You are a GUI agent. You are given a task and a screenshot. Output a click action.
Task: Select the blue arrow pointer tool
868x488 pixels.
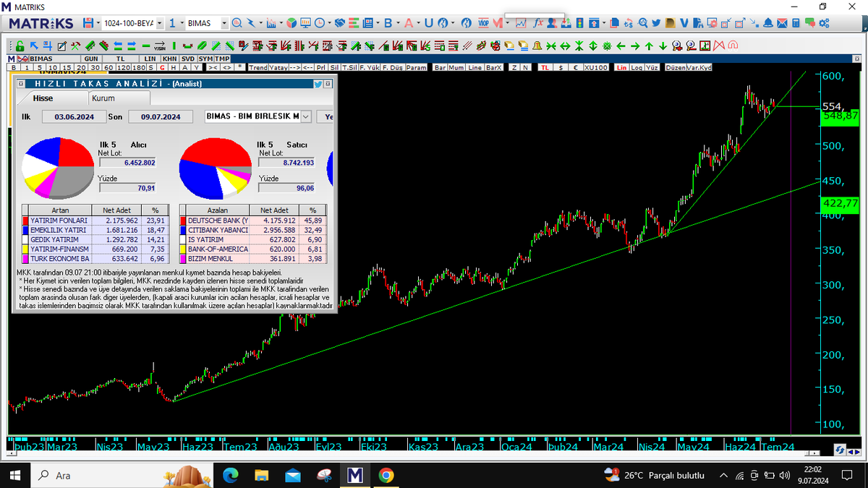click(33, 46)
